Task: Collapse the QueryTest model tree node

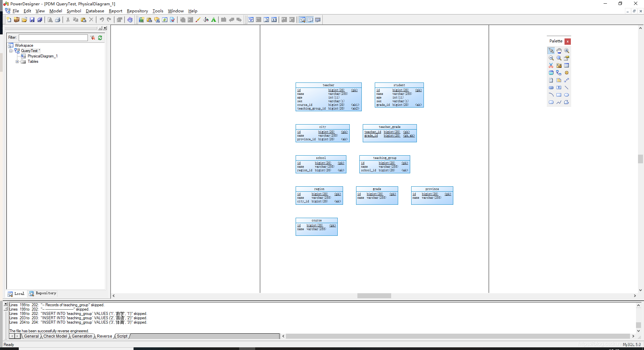Action: tap(11, 51)
